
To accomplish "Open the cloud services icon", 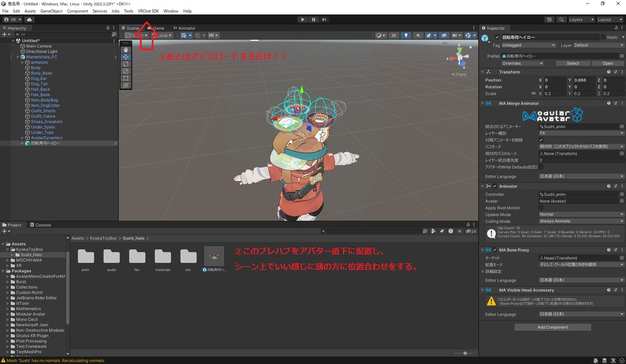I will pyautogui.click(x=29, y=20).
